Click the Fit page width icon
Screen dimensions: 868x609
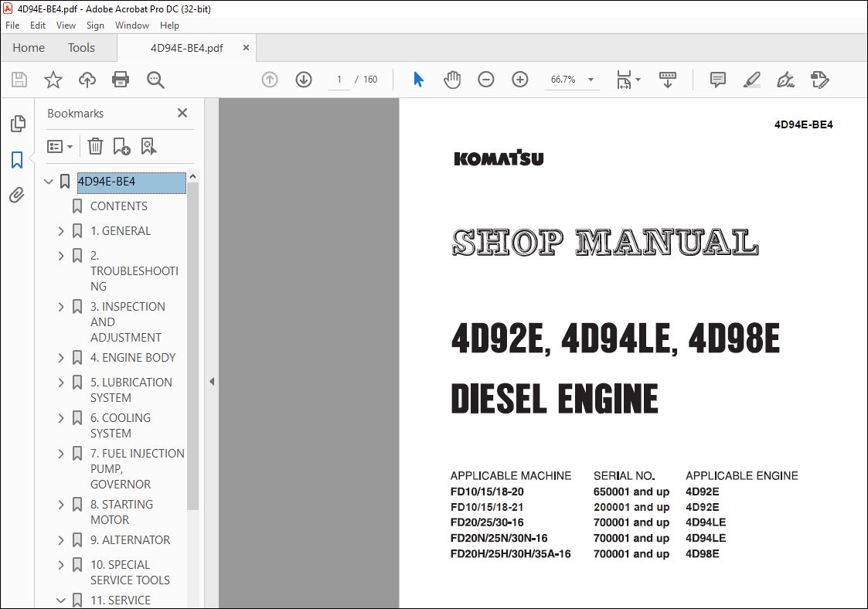tap(624, 80)
